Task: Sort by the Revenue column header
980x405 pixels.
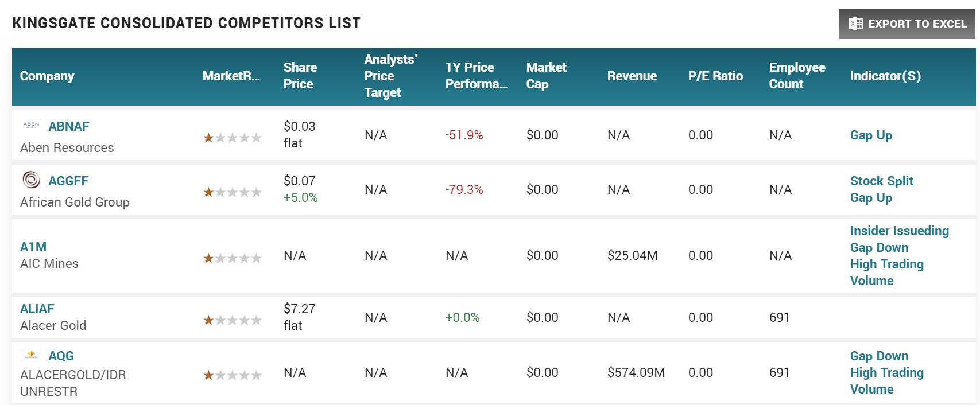Action: (x=632, y=76)
